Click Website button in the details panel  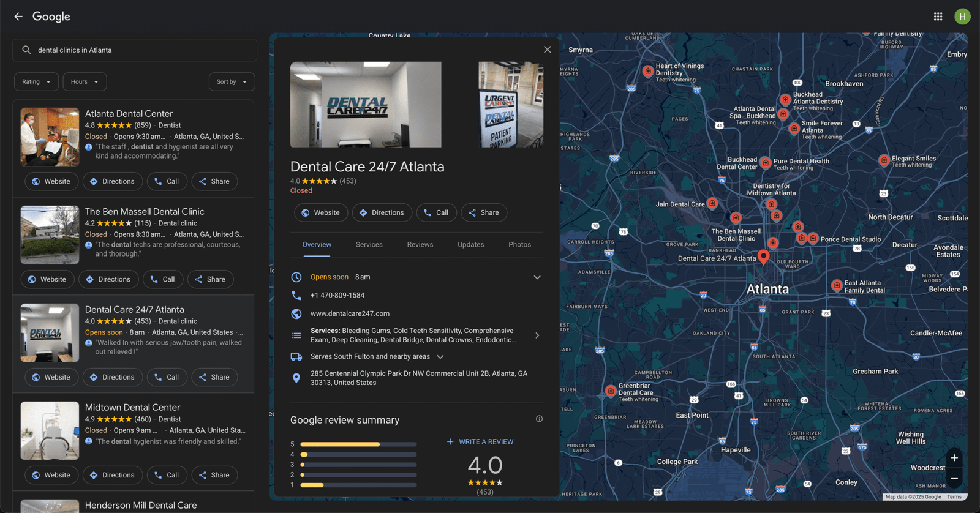tap(321, 212)
